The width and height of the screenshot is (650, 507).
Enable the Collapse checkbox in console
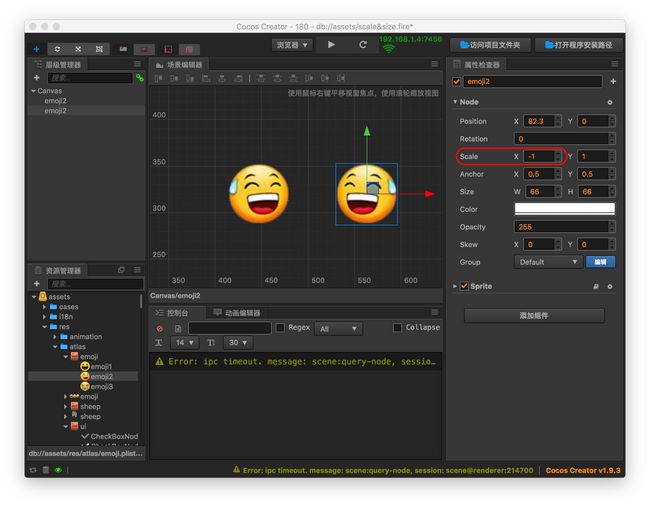point(397,327)
